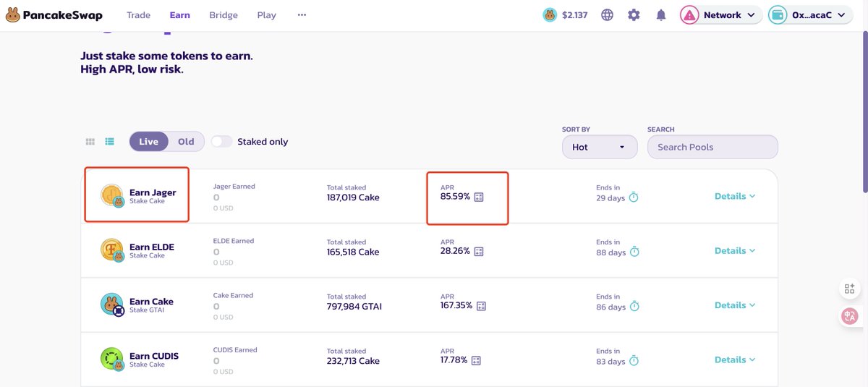Image resolution: width=868 pixels, height=387 pixels.
Task: Click the ELDE Earned label
Action: pyautogui.click(x=234, y=241)
